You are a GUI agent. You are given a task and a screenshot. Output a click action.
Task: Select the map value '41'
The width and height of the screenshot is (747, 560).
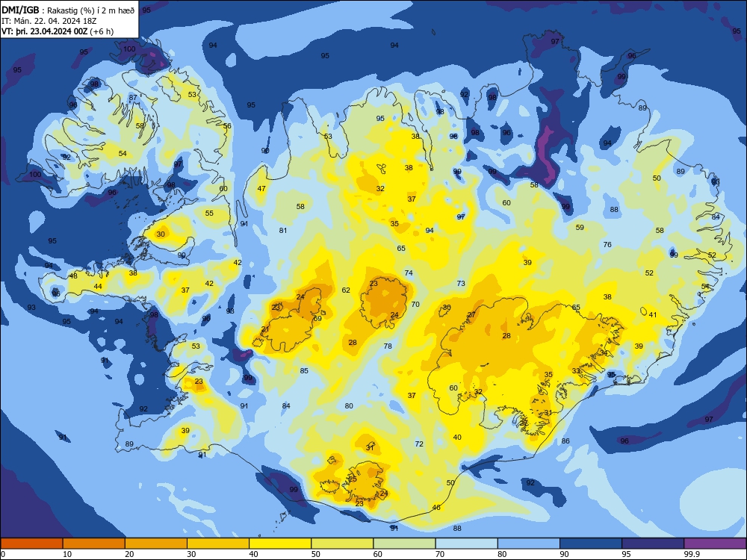click(653, 315)
